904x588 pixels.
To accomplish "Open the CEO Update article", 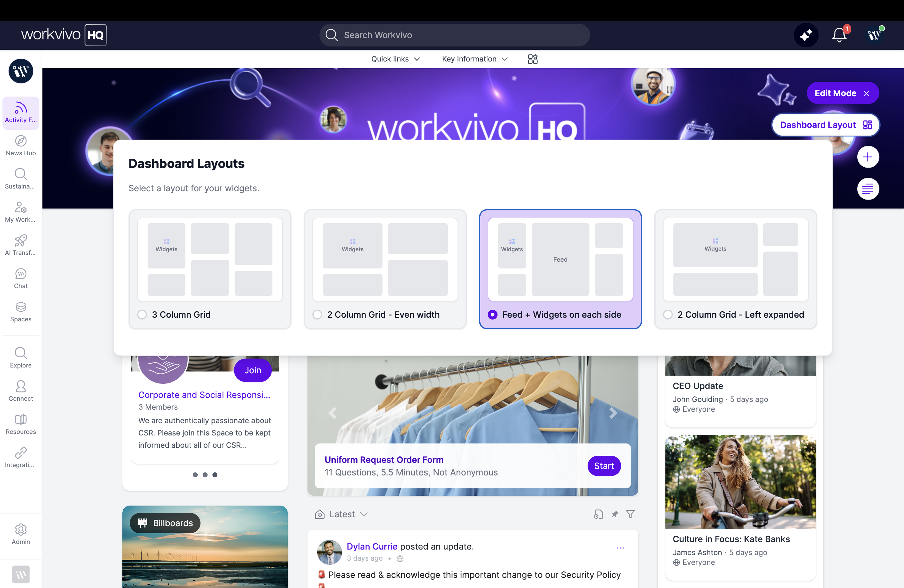I will [x=698, y=386].
